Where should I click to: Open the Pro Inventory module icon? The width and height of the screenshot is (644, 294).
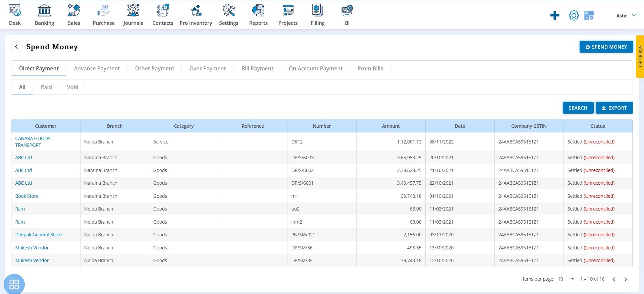[196, 10]
